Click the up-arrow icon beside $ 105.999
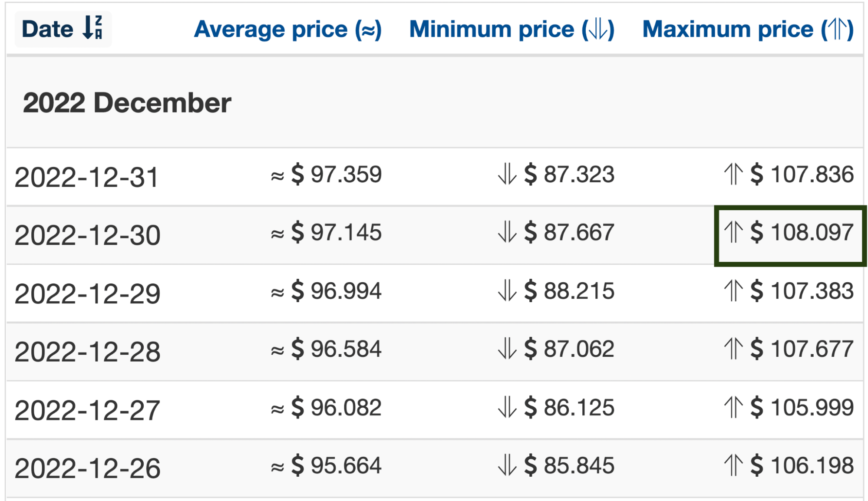The image size is (868, 501). (x=733, y=407)
